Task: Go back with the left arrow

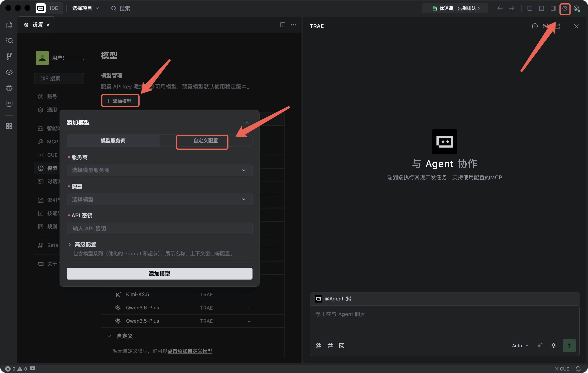Action: pos(500,8)
